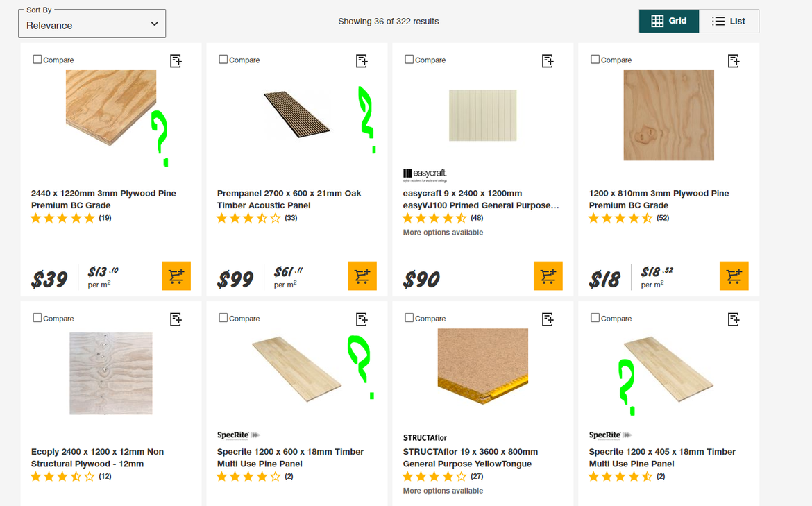Add easycraft easyVJ100 panel to list
Screen dimensions: 812x506
point(548,61)
